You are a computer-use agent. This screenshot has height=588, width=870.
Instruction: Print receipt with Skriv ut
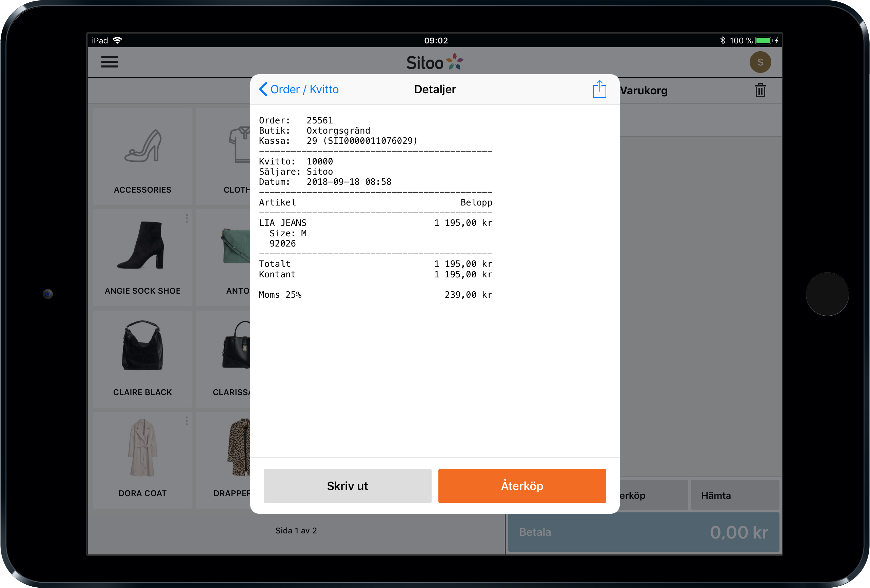[x=347, y=486]
